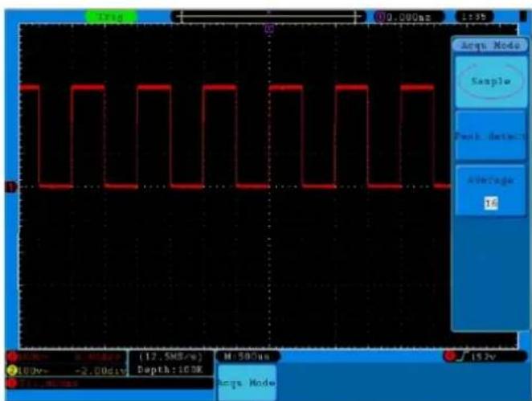Viewport: 532px width, 401px height.
Task: Click the Depth:10K memory depth readout
Action: (170, 370)
